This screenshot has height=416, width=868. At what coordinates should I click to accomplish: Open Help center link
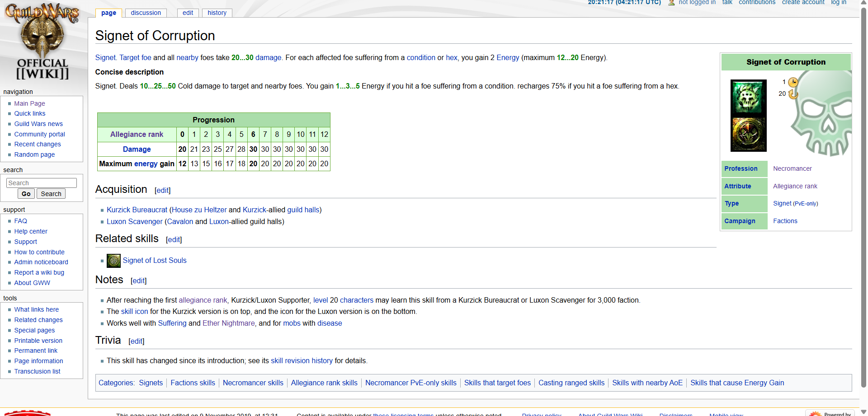pyautogui.click(x=31, y=231)
